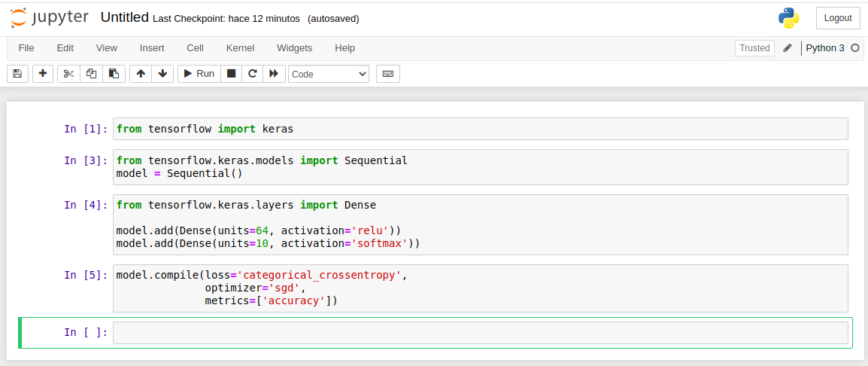Viewport: 868px width, 366px height.
Task: Paste cells below icon
Action: click(114, 74)
